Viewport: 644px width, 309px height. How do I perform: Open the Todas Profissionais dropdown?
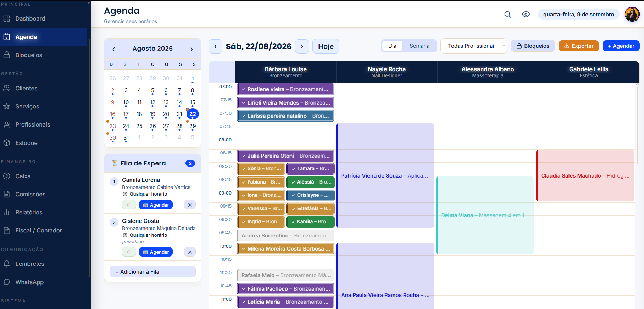tap(474, 46)
